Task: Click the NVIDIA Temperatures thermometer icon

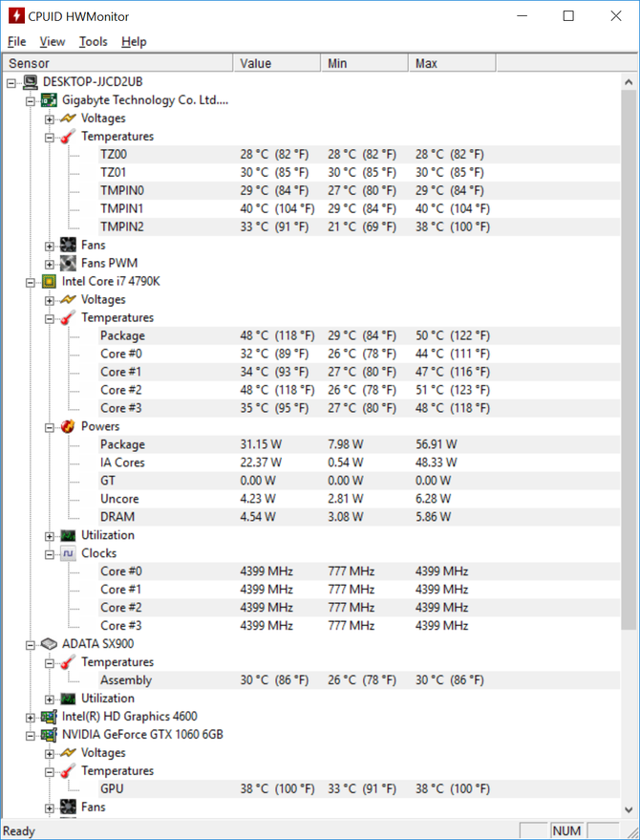Action: coord(68,771)
